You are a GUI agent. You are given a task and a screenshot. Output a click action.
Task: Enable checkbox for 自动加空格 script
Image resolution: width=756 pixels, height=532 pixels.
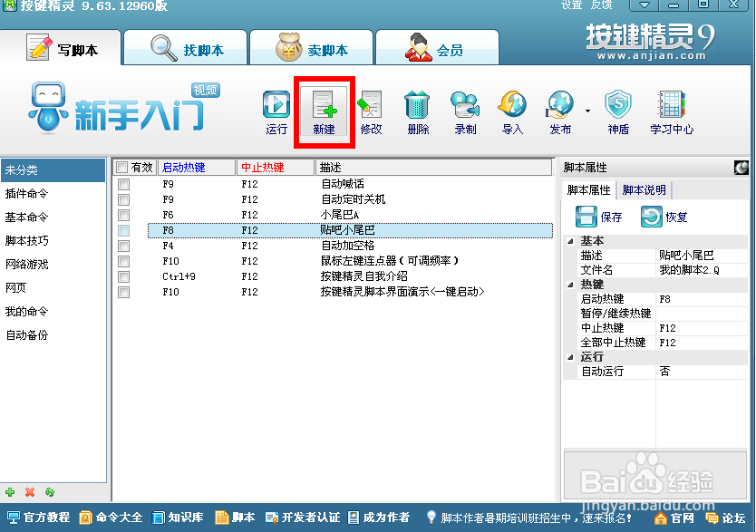click(x=124, y=246)
